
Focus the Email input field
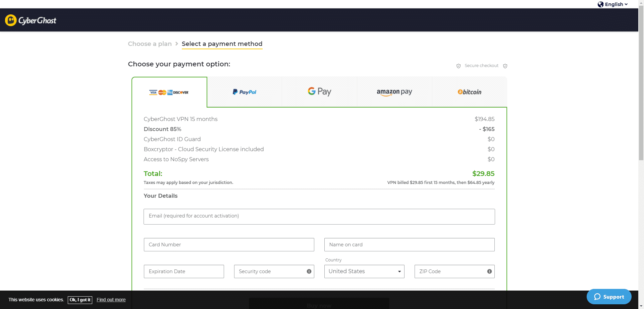coord(319,217)
